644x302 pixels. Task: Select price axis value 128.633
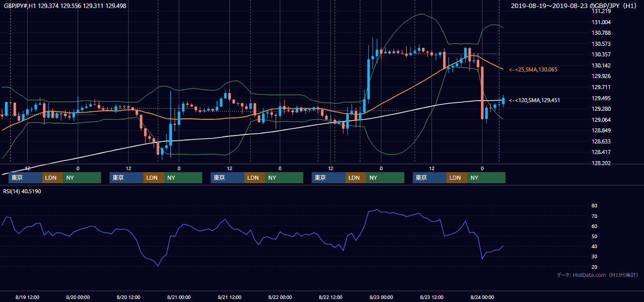601,141
